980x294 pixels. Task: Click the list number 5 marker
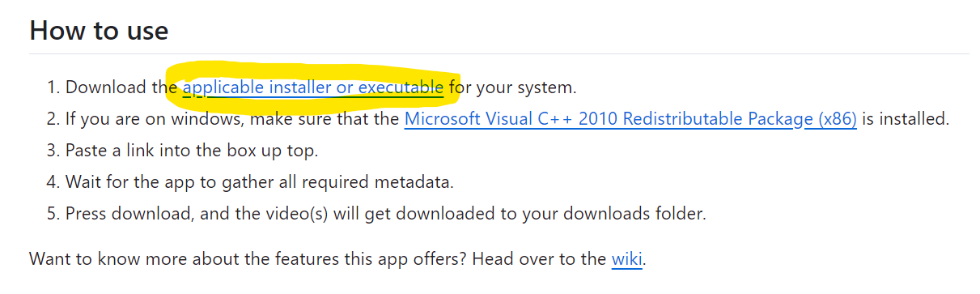(52, 214)
